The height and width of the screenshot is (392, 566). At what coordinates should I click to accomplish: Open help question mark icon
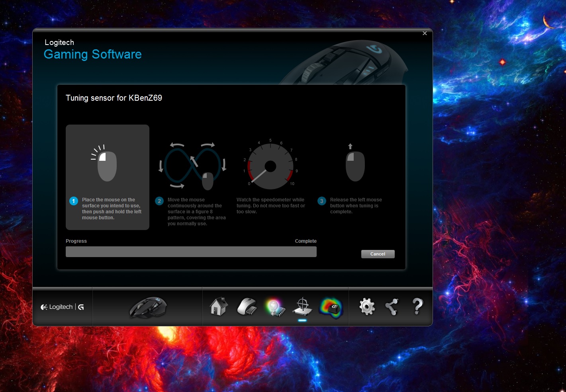coord(417,306)
